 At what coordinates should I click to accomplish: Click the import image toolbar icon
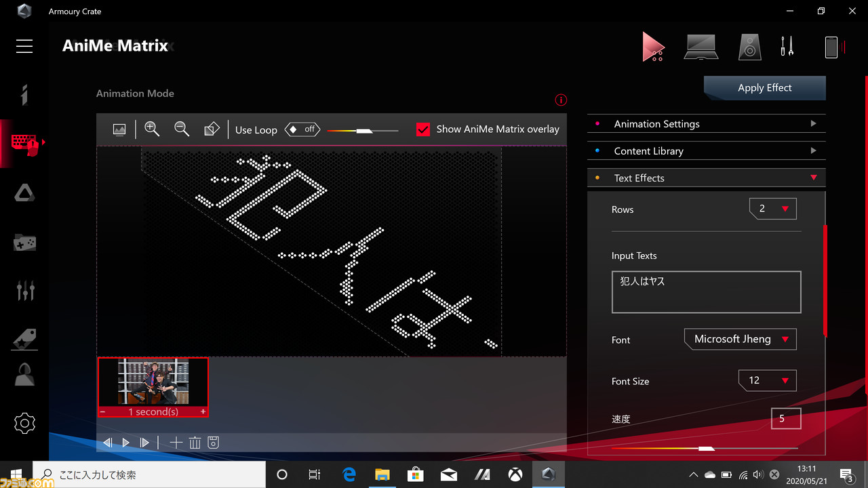(119, 129)
